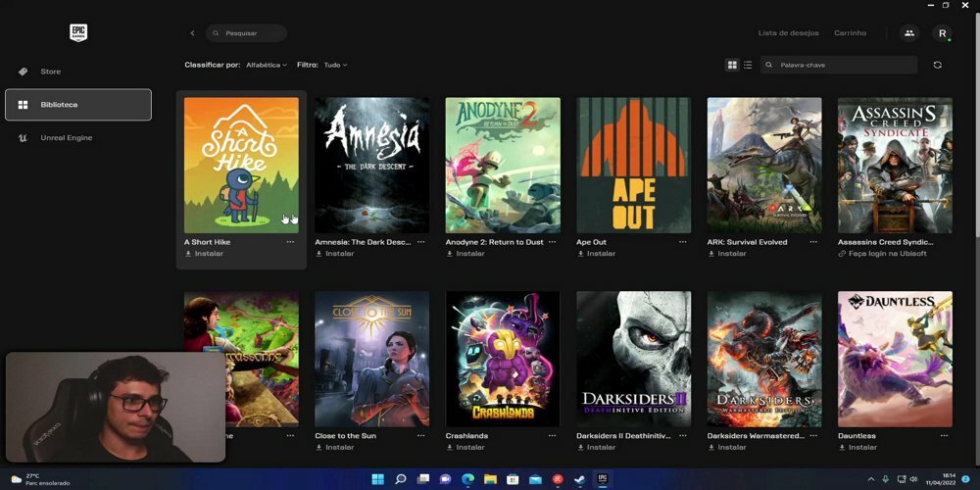Open the R profile avatar menu
Screen dimensions: 980x490
point(943,33)
